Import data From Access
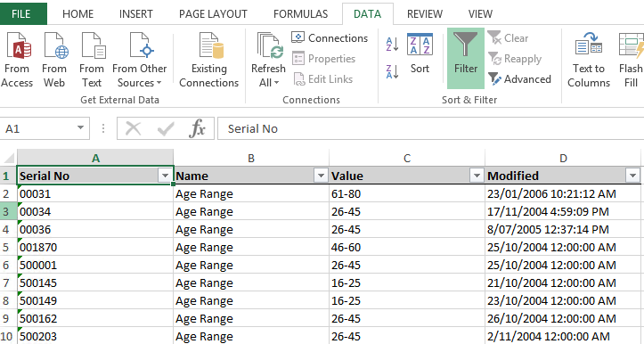644x344 pixels. [x=17, y=61]
